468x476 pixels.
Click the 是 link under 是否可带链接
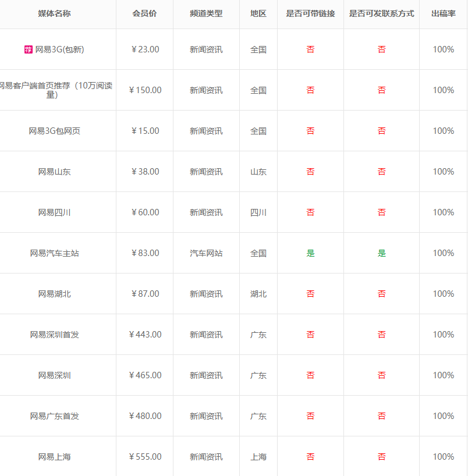pyautogui.click(x=310, y=253)
